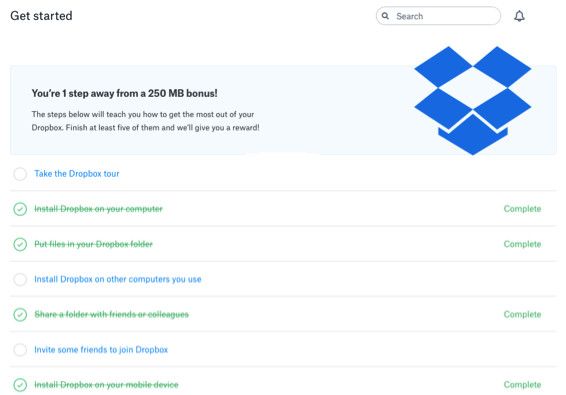Open Install Dropbox on other computers you use
The width and height of the screenshot is (566, 395).
click(x=118, y=279)
